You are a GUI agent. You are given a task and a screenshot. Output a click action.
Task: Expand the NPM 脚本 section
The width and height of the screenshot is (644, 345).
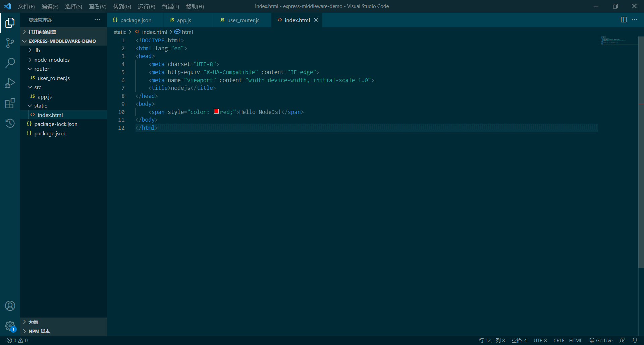(64, 331)
